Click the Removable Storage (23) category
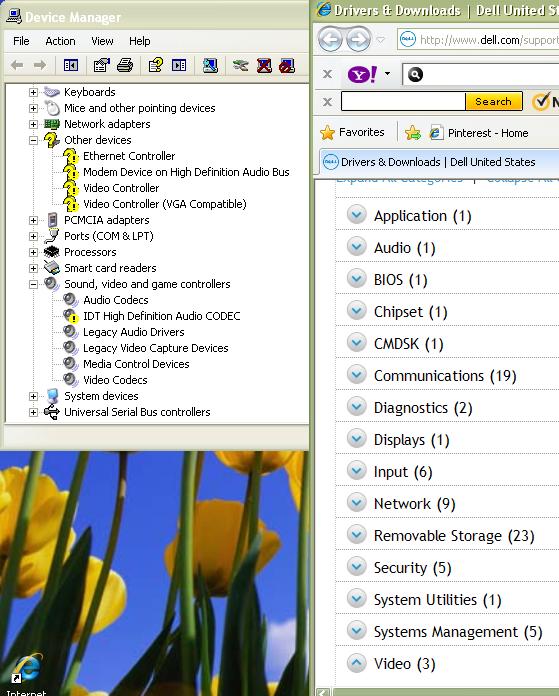This screenshot has height=696, width=559. tap(454, 535)
